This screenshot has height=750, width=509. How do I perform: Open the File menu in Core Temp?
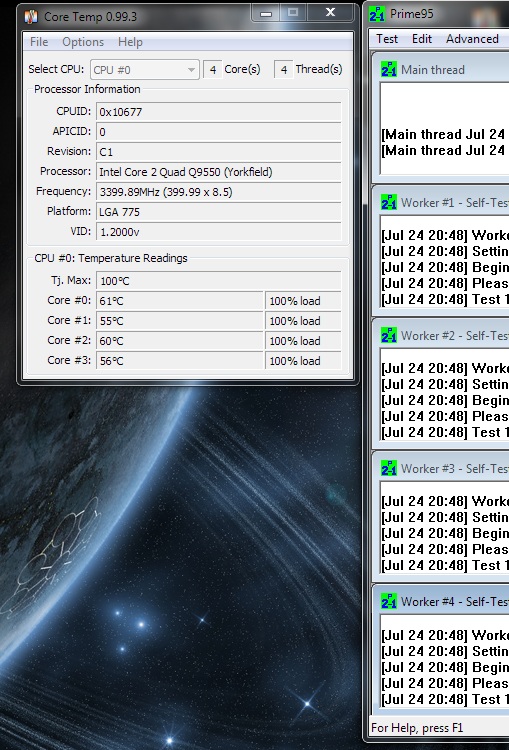coord(39,42)
